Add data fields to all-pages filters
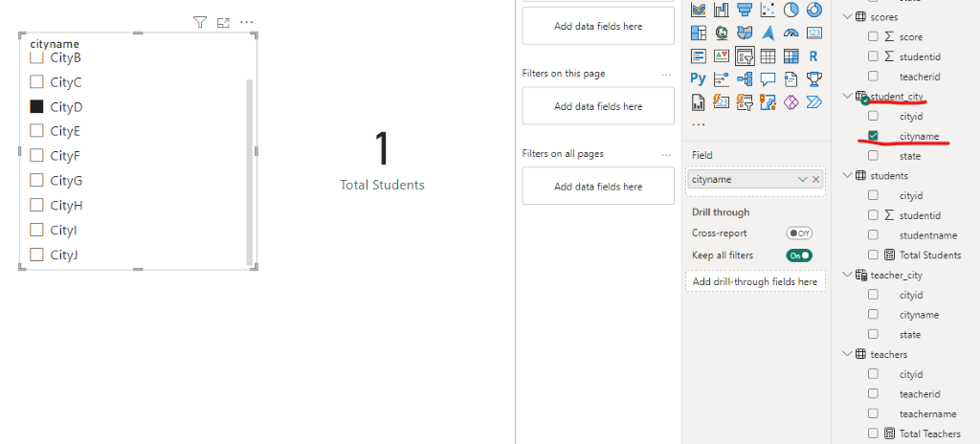 [598, 187]
